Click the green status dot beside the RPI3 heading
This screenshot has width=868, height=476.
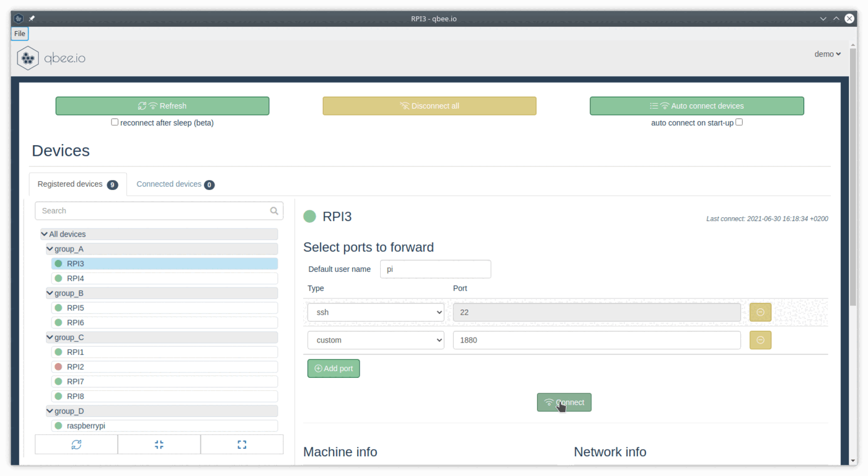click(x=309, y=216)
